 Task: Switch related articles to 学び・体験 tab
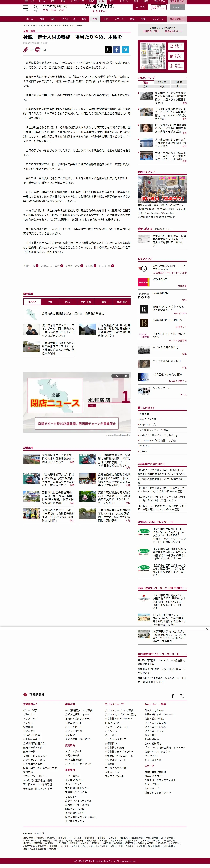pos(86,302)
